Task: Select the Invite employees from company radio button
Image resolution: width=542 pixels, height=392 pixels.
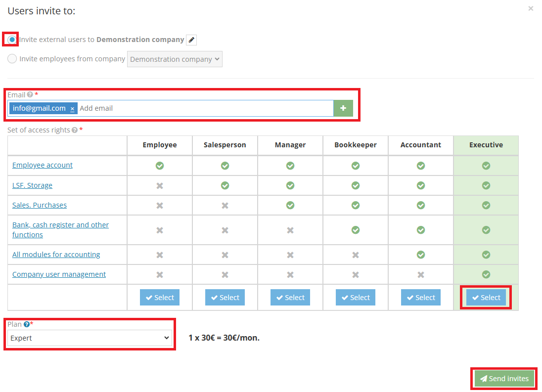Action: pyautogui.click(x=12, y=58)
